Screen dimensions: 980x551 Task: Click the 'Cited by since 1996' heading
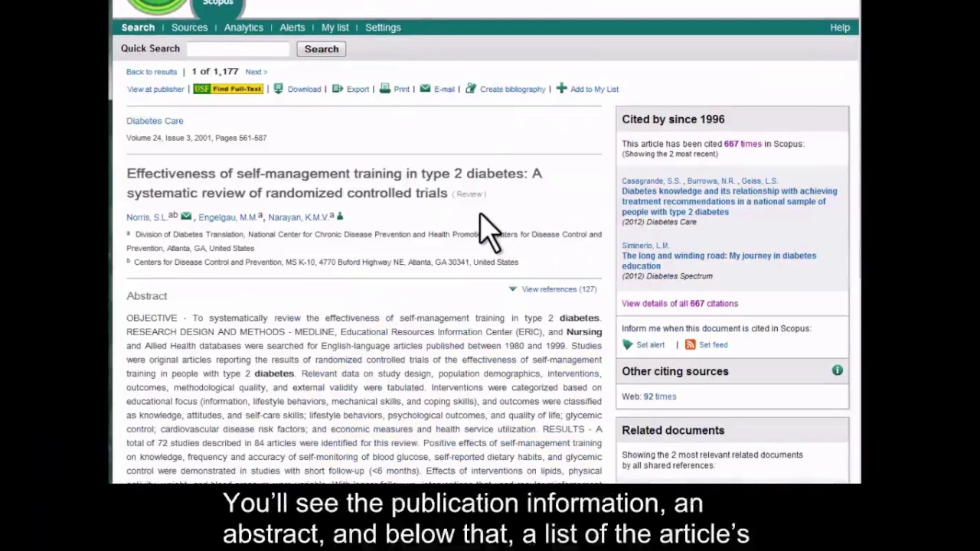tap(673, 119)
